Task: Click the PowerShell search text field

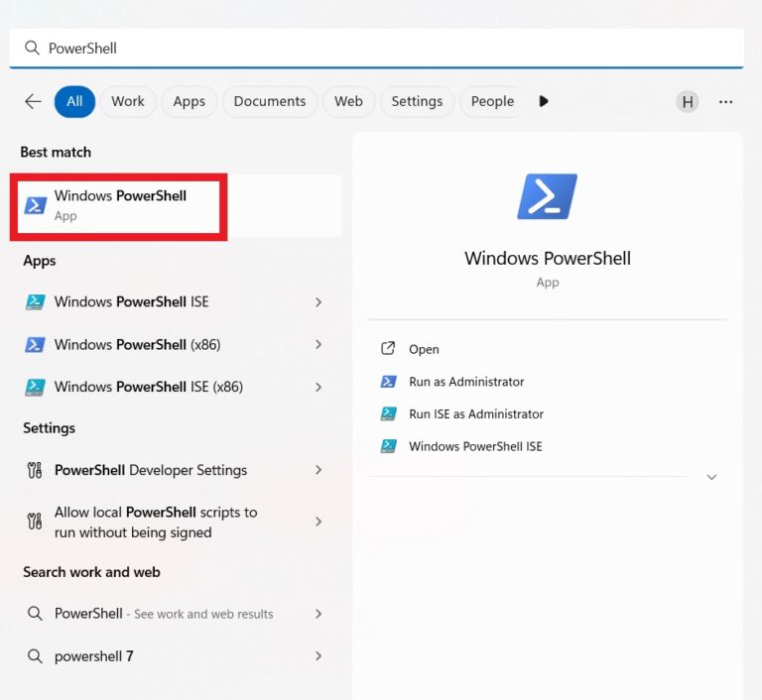Action: click(376, 49)
